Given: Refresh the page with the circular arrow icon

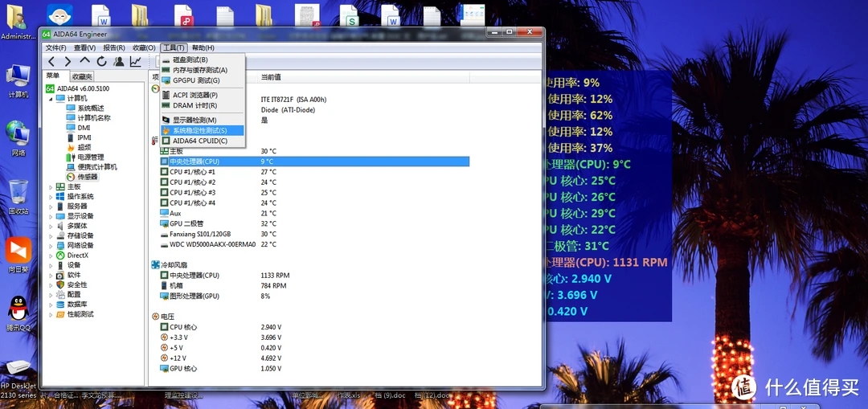Looking at the screenshot, I should [102, 61].
